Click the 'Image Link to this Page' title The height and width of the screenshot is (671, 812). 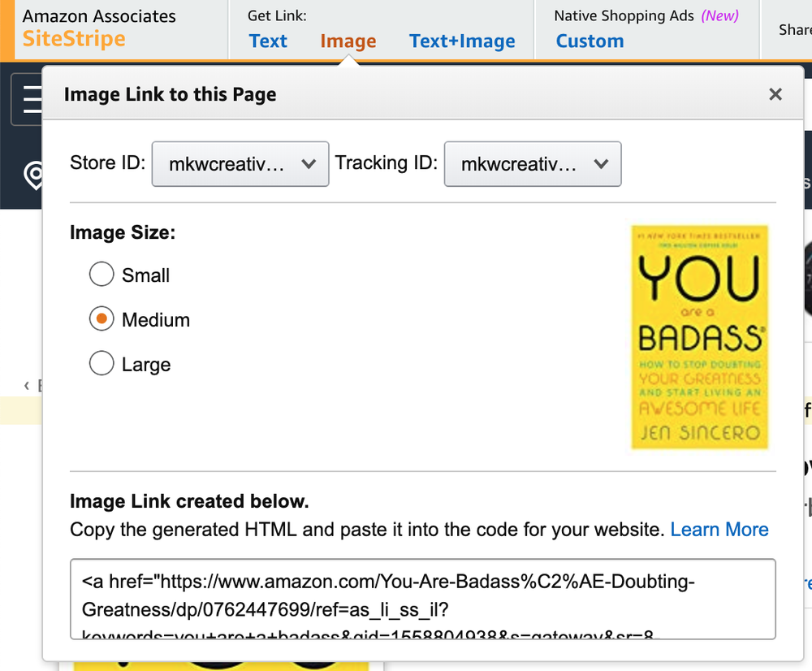coord(170,94)
